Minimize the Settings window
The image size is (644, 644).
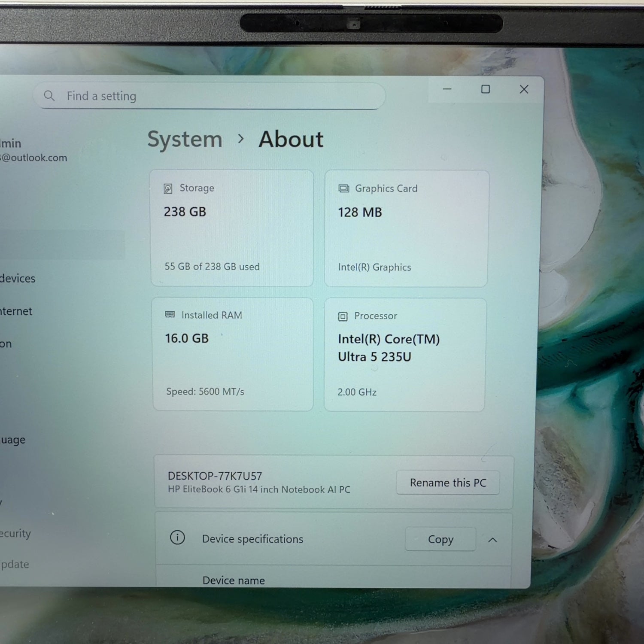tap(447, 89)
